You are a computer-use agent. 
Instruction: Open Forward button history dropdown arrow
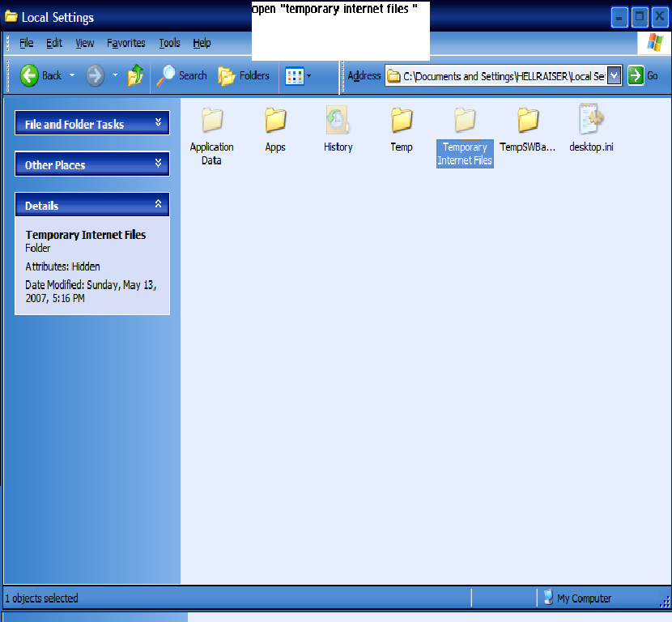pos(115,75)
